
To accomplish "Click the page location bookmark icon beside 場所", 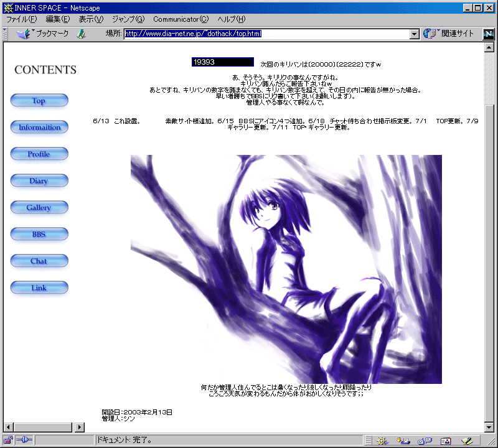I will coord(81,34).
